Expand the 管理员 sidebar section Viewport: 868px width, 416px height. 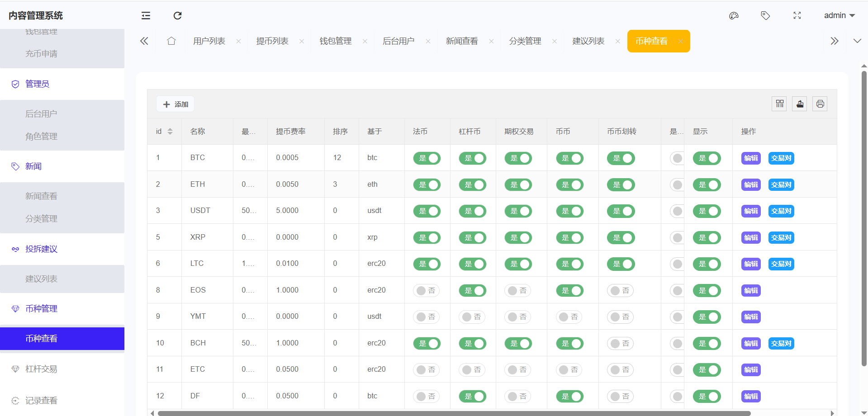[37, 84]
